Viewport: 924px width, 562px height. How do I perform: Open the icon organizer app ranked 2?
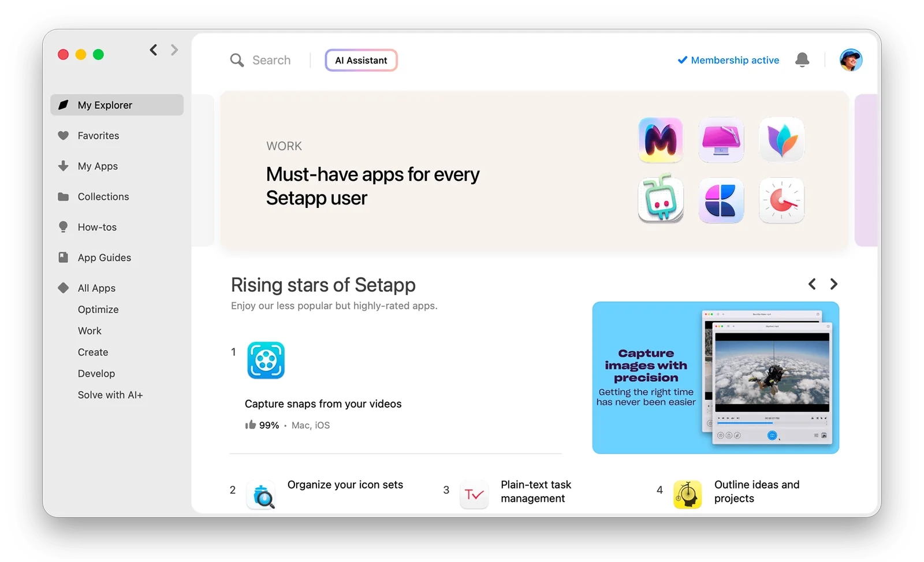tap(261, 495)
